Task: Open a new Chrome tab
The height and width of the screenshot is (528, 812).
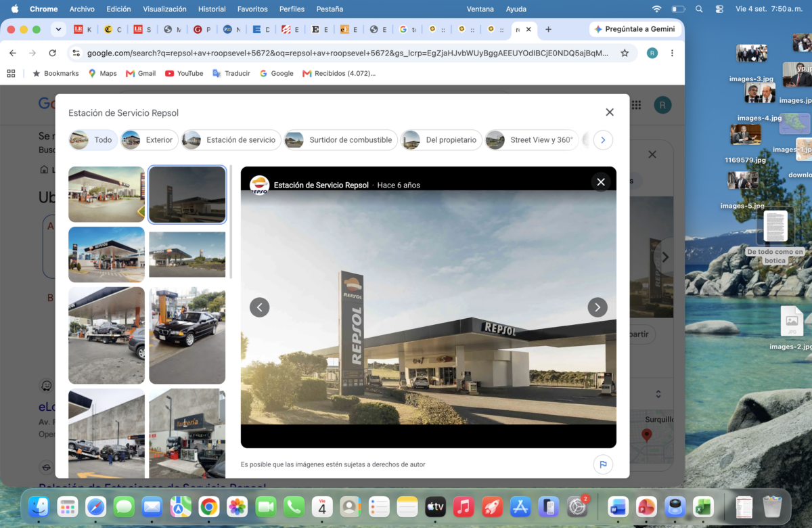Action: (548, 30)
